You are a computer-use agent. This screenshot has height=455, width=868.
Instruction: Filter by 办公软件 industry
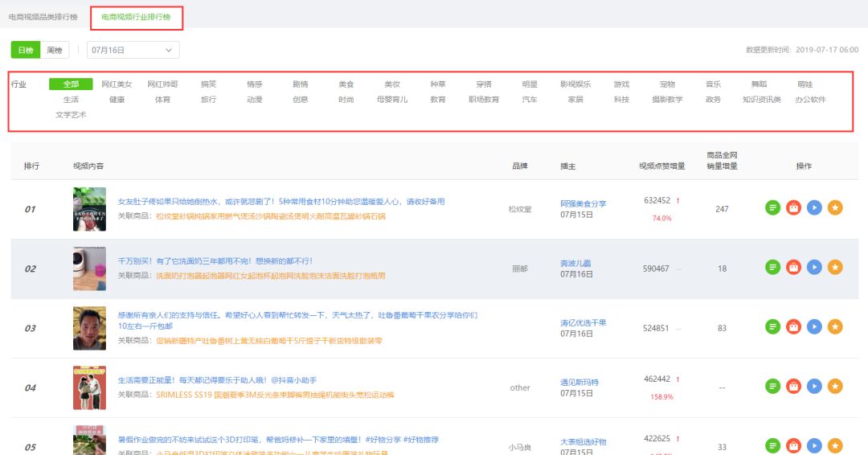click(x=810, y=100)
